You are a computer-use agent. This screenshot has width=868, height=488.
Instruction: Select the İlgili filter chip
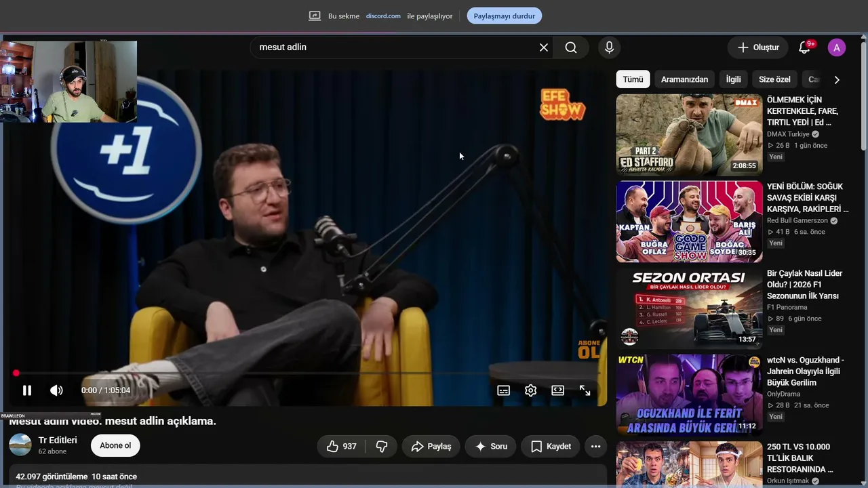coord(733,79)
